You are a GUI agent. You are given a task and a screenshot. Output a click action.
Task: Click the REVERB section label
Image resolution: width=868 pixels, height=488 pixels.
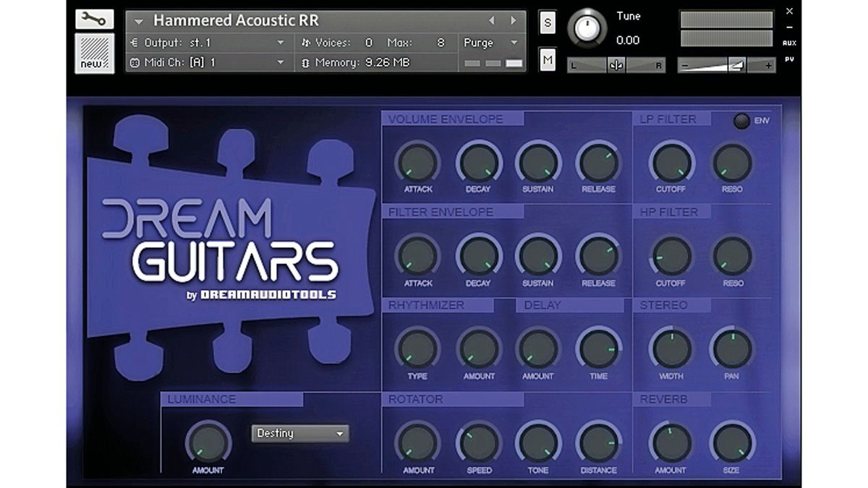(664, 399)
